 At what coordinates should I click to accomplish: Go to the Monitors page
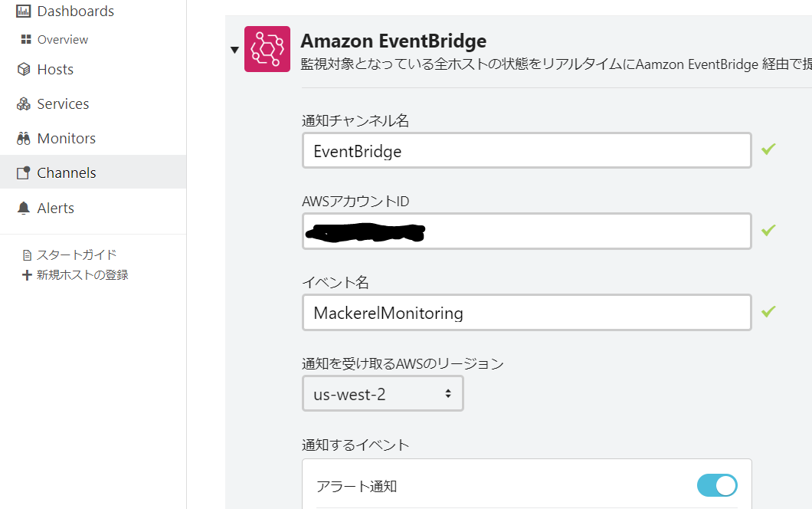[67, 139]
